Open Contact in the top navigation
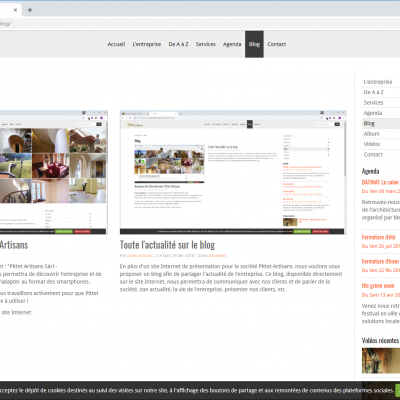 (277, 44)
